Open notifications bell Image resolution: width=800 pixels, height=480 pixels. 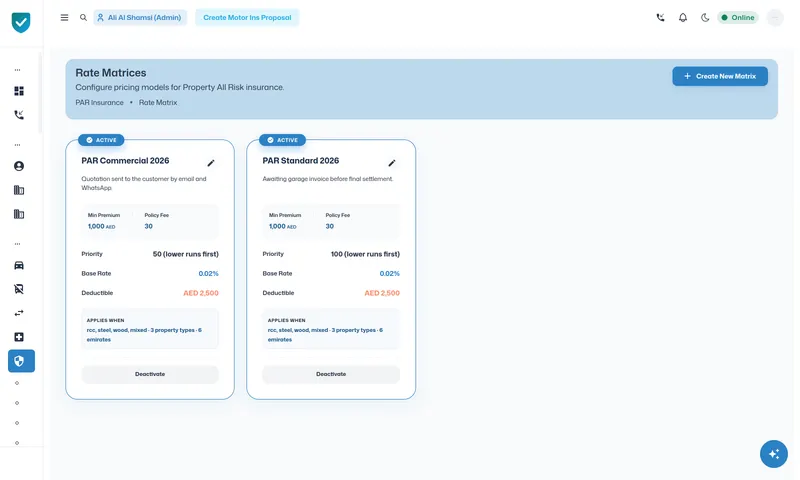683,17
